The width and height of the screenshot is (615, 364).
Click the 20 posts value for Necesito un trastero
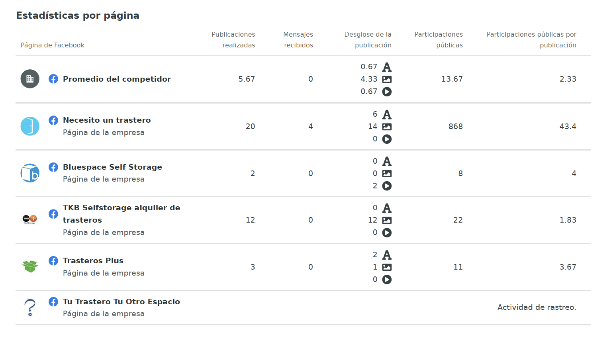[x=250, y=127]
